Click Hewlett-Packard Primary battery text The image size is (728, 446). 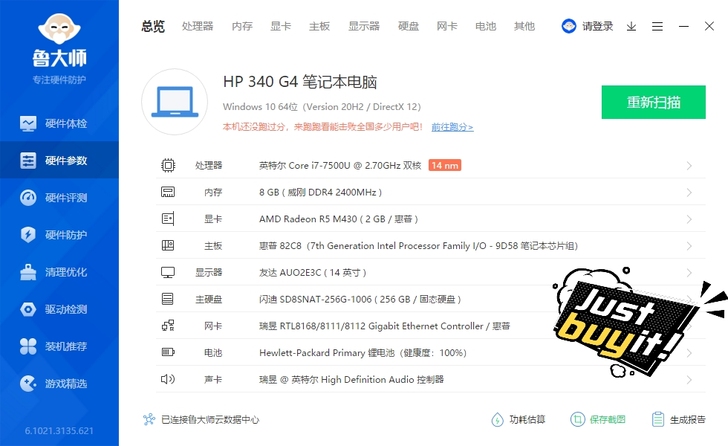(x=363, y=353)
